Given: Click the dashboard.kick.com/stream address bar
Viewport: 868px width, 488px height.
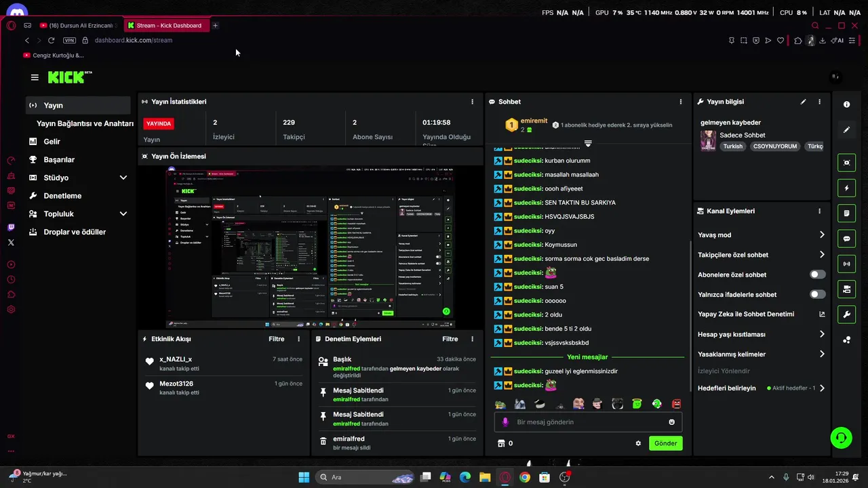Looking at the screenshot, I should pyautogui.click(x=134, y=40).
